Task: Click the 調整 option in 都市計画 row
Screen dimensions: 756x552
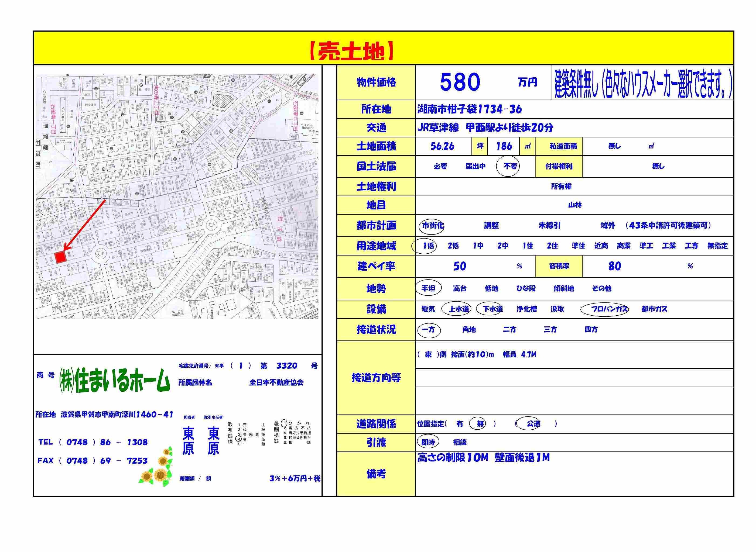Action: tap(491, 226)
